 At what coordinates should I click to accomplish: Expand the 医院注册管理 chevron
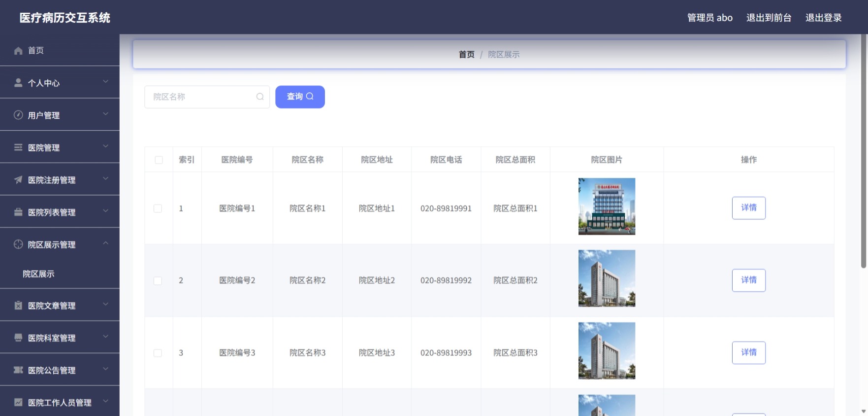pyautogui.click(x=105, y=178)
